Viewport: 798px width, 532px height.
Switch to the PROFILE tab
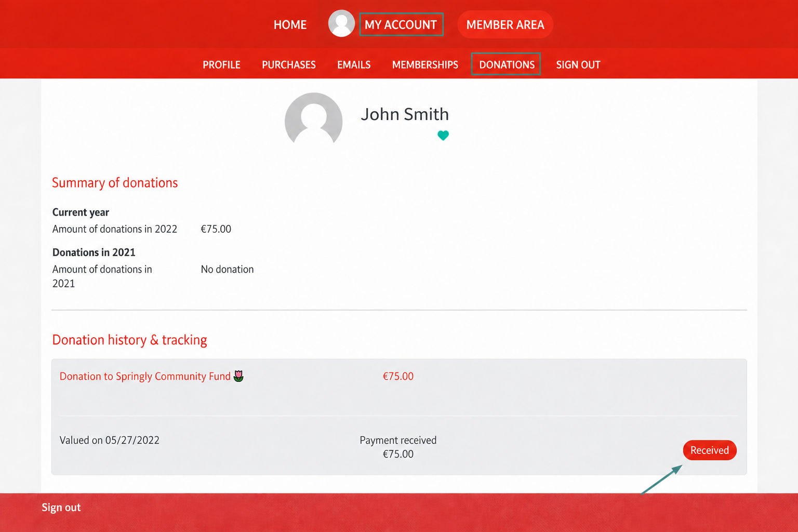pyautogui.click(x=221, y=65)
